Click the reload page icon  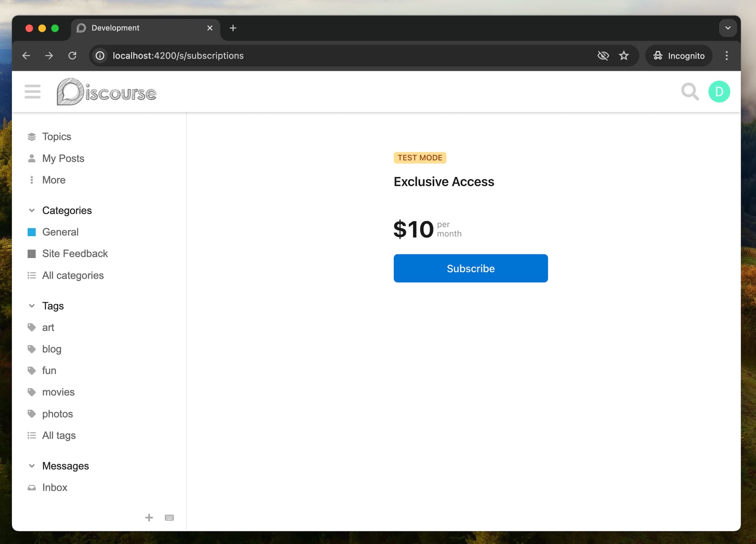(x=72, y=56)
